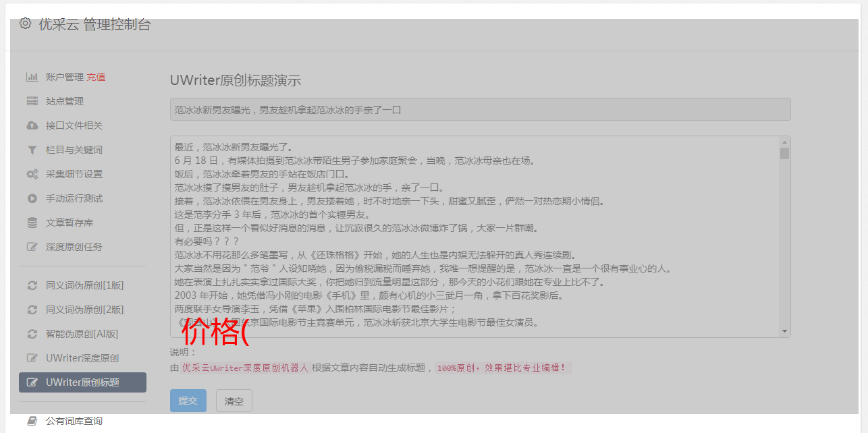Click the line 有必要吗？？？
The image size is (868, 433).
click(x=207, y=241)
